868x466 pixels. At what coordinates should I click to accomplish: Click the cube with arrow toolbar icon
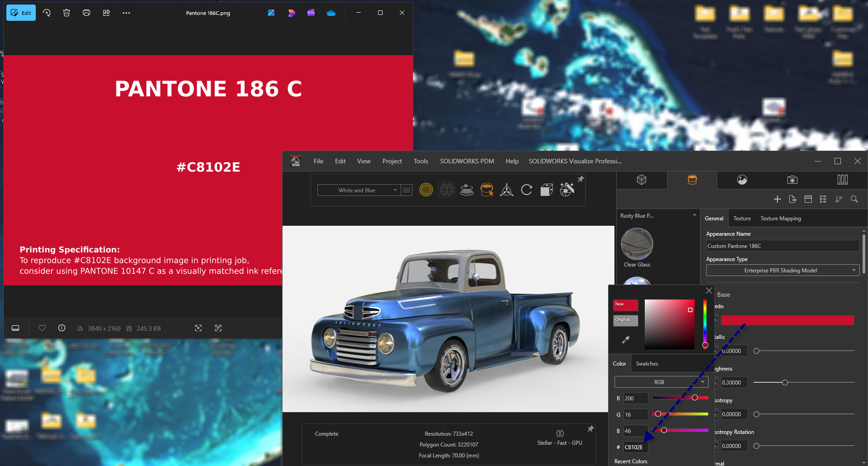pyautogui.click(x=547, y=190)
